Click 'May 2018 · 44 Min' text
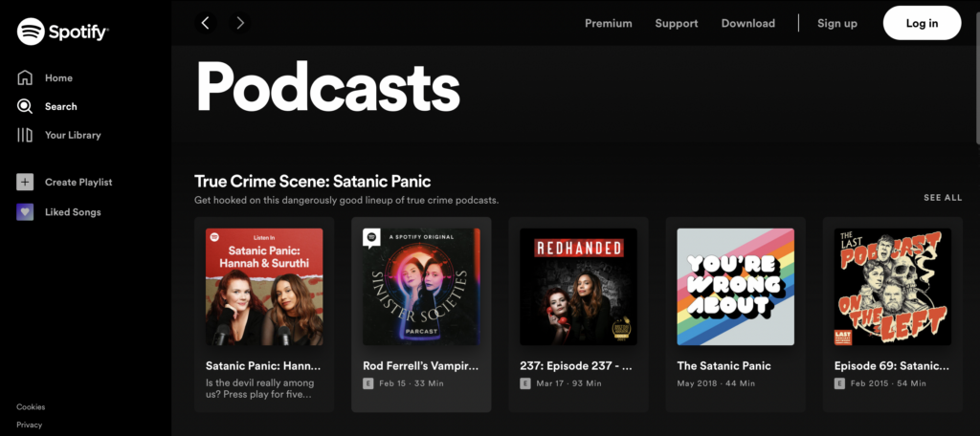 coord(716,383)
